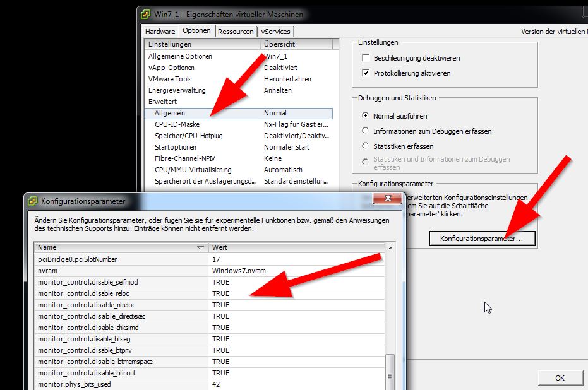Toggle Protokollierung aktivieren checkbox

pyautogui.click(x=366, y=73)
